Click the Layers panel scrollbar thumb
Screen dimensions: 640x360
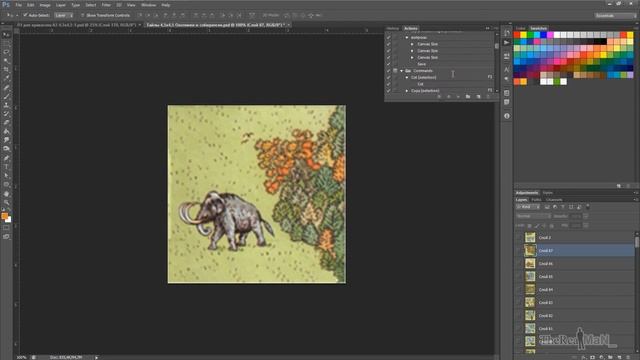637,242
